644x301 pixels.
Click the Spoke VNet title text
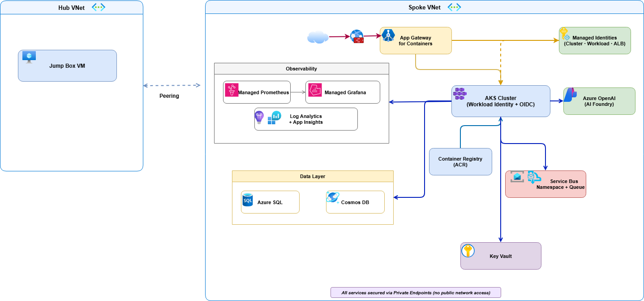pos(425,8)
